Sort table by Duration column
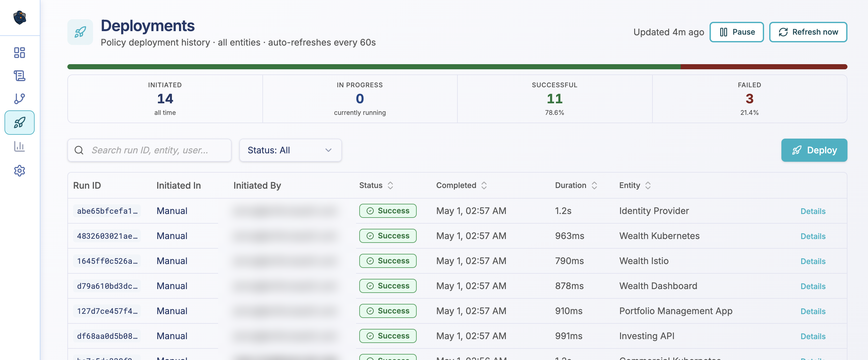868x360 pixels. (x=576, y=185)
